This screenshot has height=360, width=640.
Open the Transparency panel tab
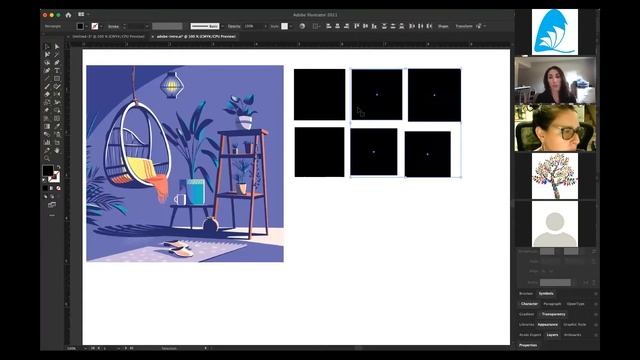click(554, 314)
